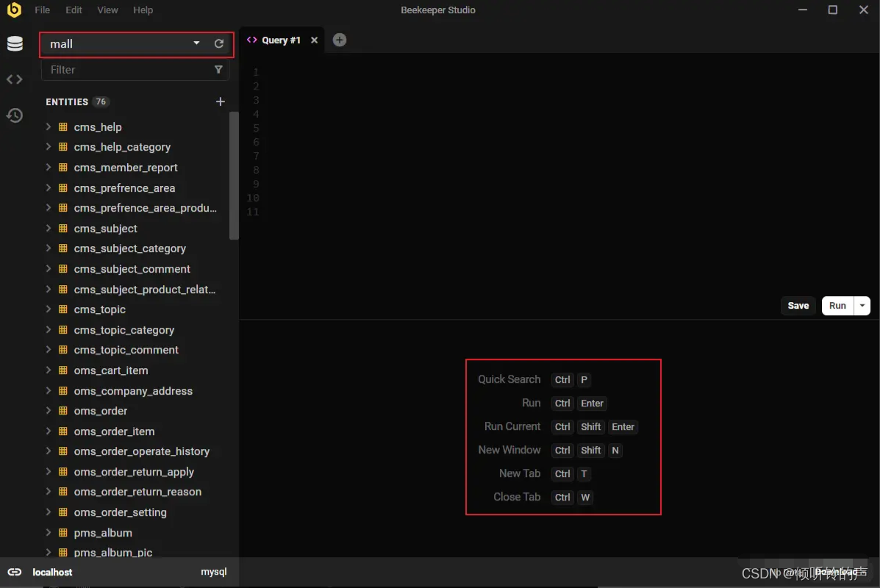Click the oms_cart_item table icon
Screen dimensions: 880x588
tap(63, 370)
